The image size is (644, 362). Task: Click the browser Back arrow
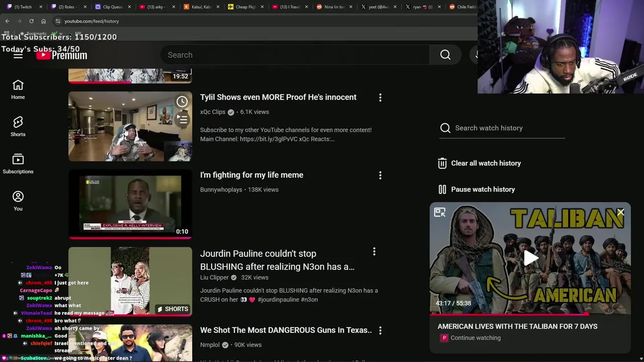(x=7, y=21)
